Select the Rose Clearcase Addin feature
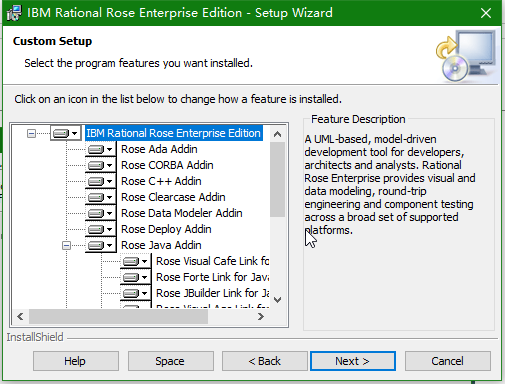Screen dimensions: 505x384 173,197
